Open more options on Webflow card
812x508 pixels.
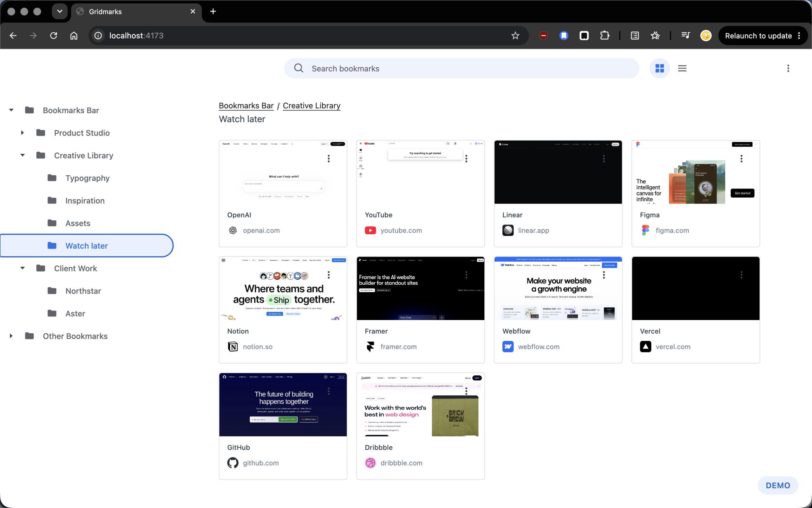click(x=604, y=275)
